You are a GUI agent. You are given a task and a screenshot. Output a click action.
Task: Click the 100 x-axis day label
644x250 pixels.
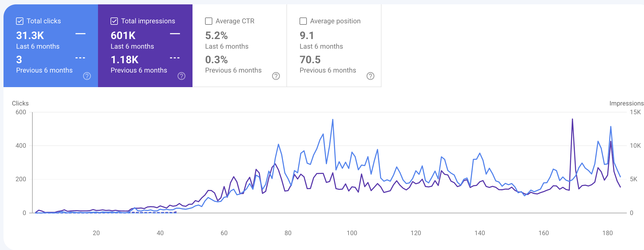[352, 233]
